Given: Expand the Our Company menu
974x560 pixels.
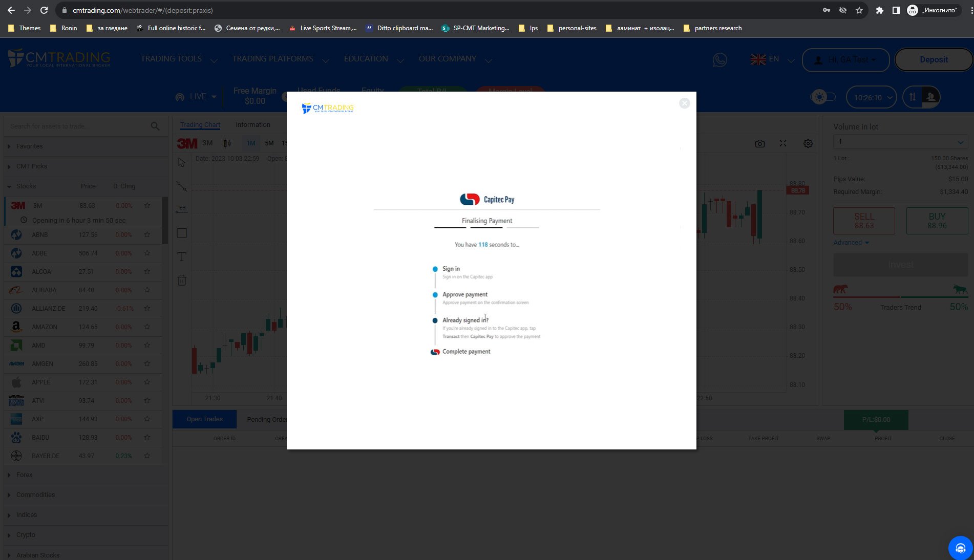Looking at the screenshot, I should [455, 59].
